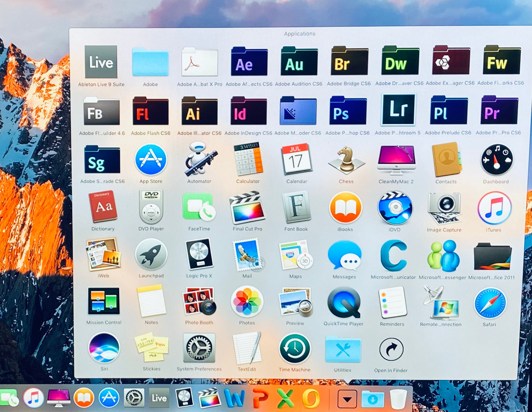Open Microsoft Messenger

click(443, 256)
